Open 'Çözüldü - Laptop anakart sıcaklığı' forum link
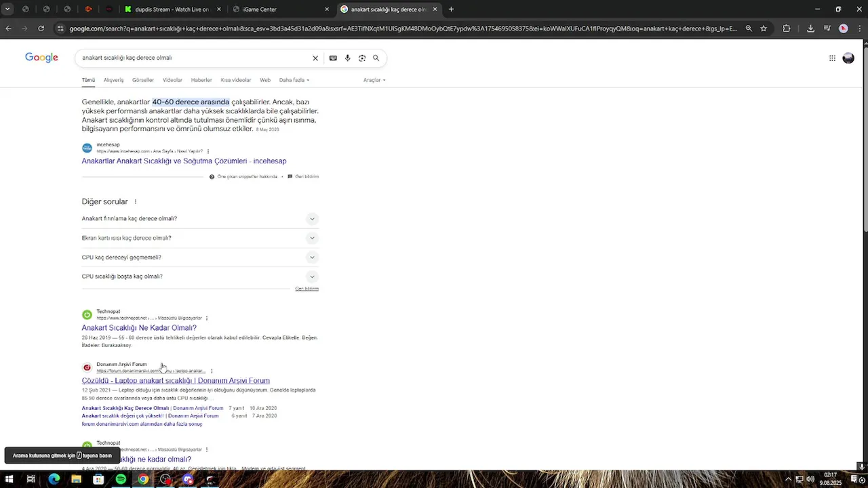The height and width of the screenshot is (488, 868). (176, 381)
